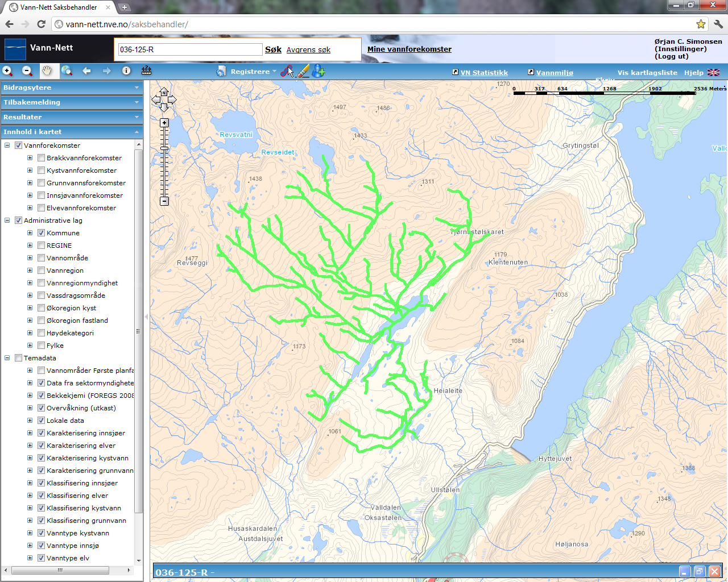
Task: Go to previous map extent arrow
Action: point(86,71)
